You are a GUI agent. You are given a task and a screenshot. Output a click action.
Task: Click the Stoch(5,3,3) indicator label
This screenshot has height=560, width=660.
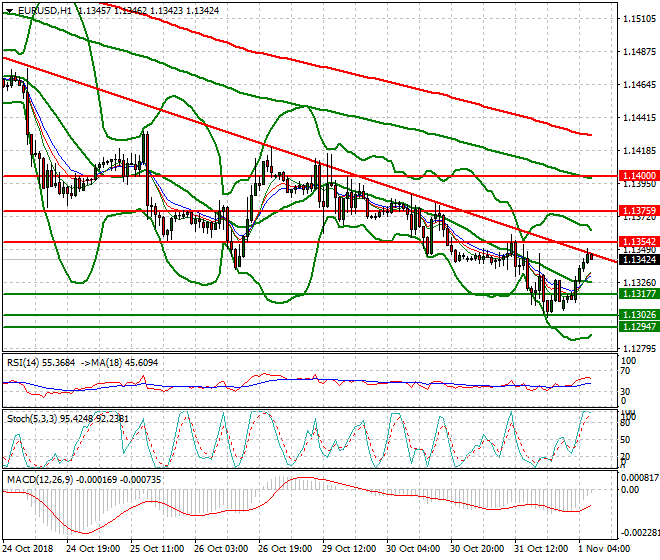[x=32, y=419]
